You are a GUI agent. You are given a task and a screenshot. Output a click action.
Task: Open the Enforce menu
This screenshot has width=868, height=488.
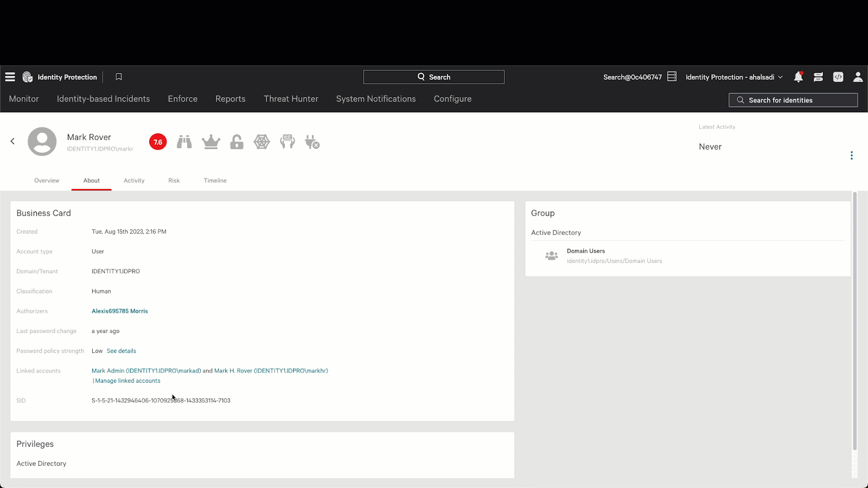coord(183,99)
